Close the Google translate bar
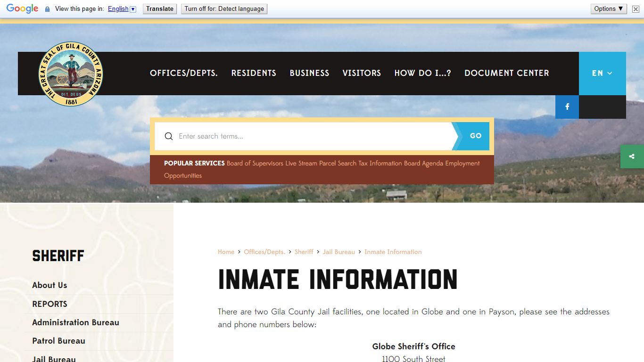 [636, 9]
